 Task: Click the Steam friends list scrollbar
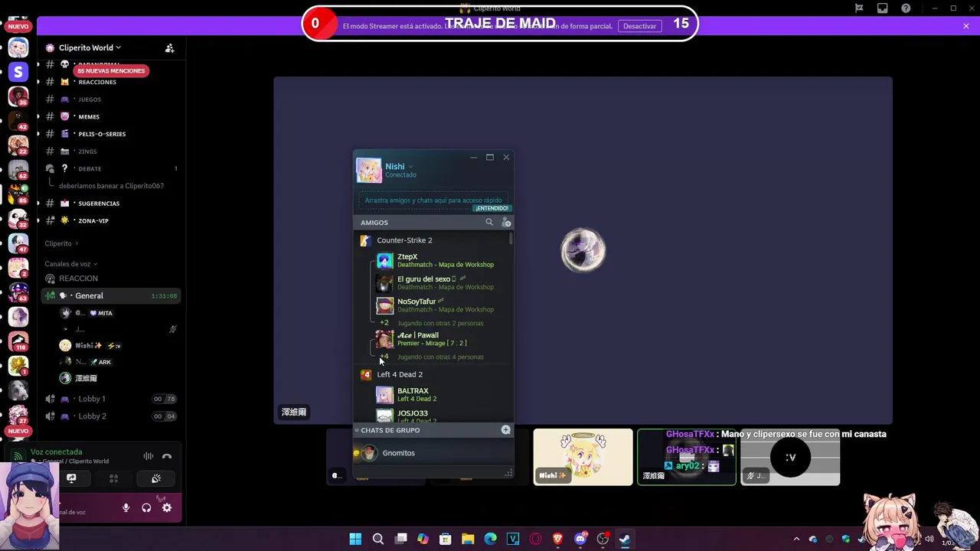(510, 239)
